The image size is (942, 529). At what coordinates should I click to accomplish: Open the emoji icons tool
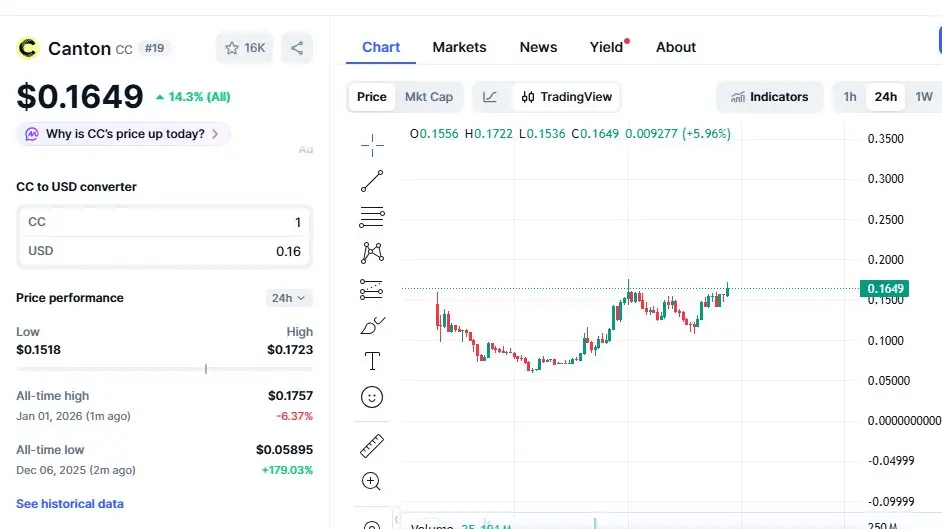372,397
